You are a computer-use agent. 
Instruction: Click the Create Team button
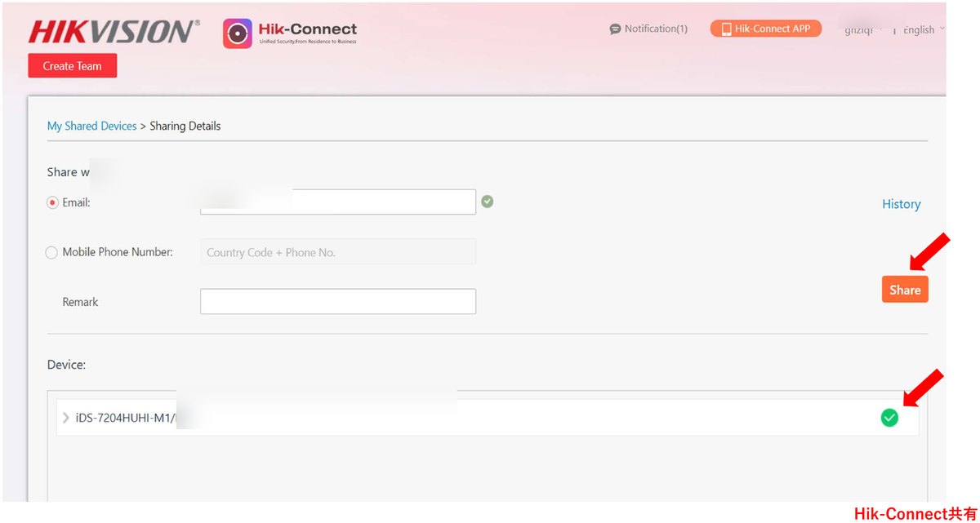tap(73, 66)
